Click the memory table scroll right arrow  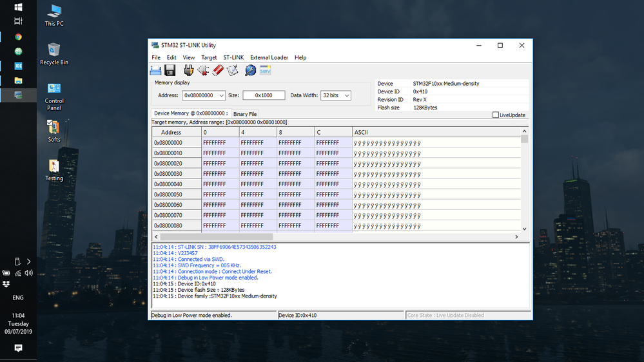coord(516,237)
